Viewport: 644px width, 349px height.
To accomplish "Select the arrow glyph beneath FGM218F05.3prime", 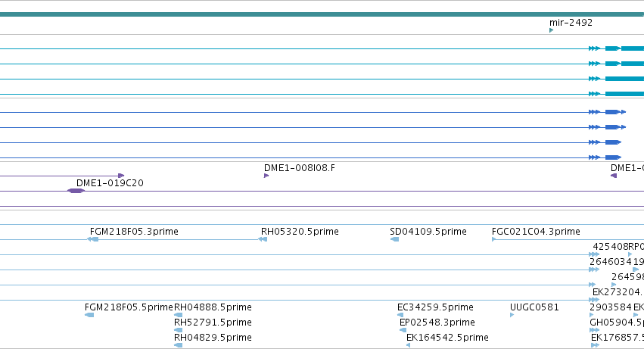I will pos(93,239).
